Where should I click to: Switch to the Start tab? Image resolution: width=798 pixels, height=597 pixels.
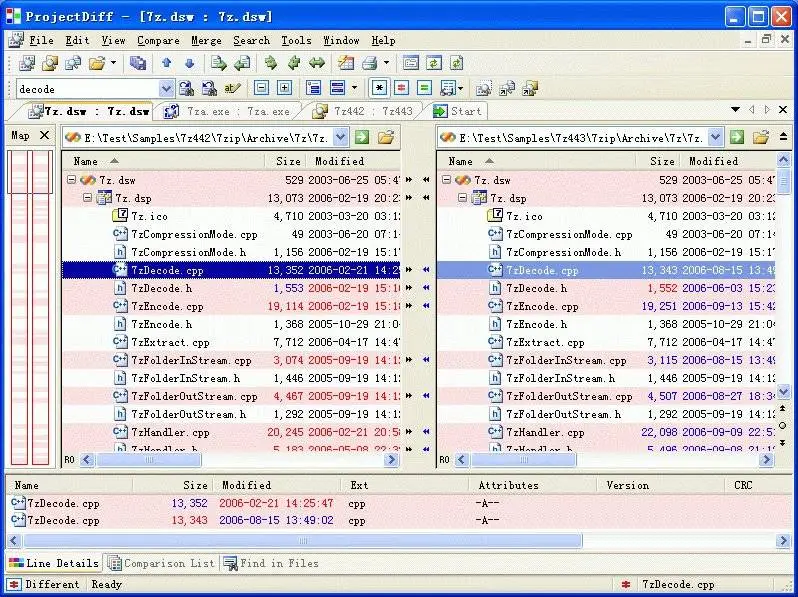pos(458,111)
